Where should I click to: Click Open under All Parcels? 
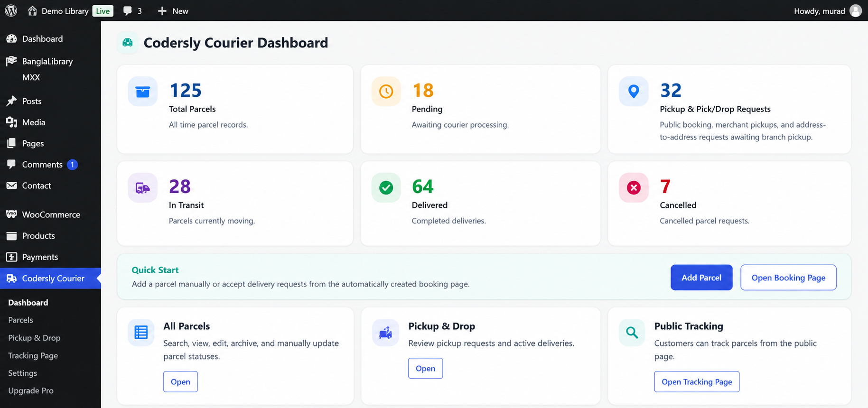point(180,381)
